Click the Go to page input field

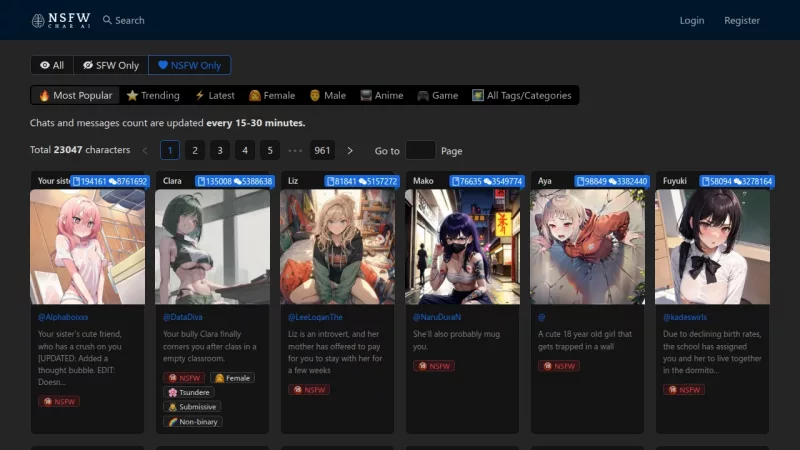(420, 151)
